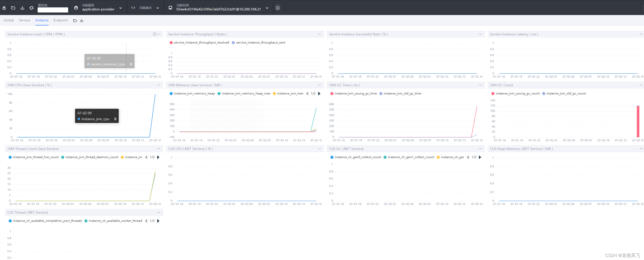Next legend page in JVM Thread Count panel

tap(158, 157)
